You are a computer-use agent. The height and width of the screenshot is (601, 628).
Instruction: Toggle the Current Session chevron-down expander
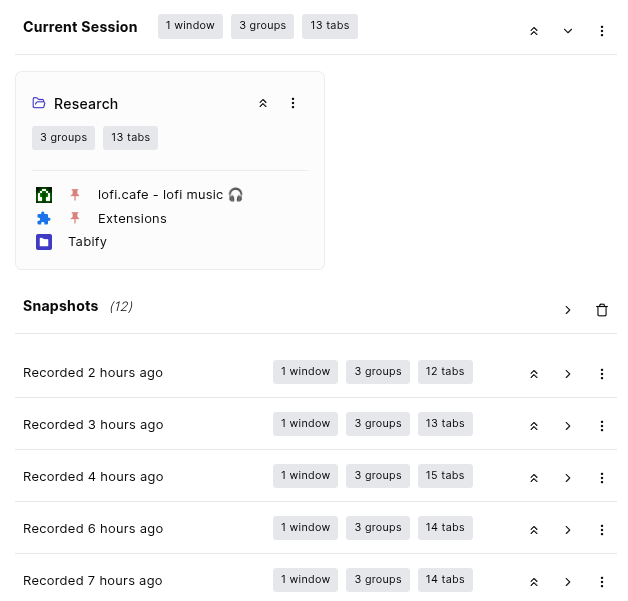point(568,31)
